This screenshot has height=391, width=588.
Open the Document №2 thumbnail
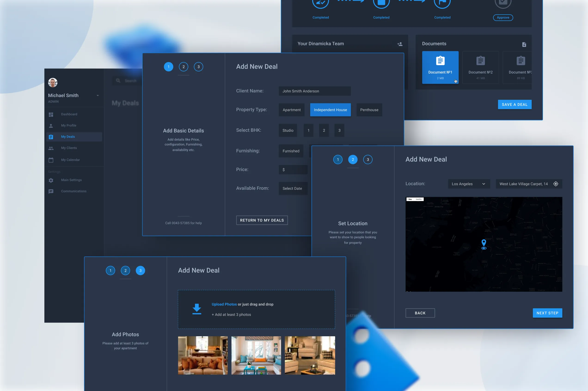pyautogui.click(x=480, y=67)
